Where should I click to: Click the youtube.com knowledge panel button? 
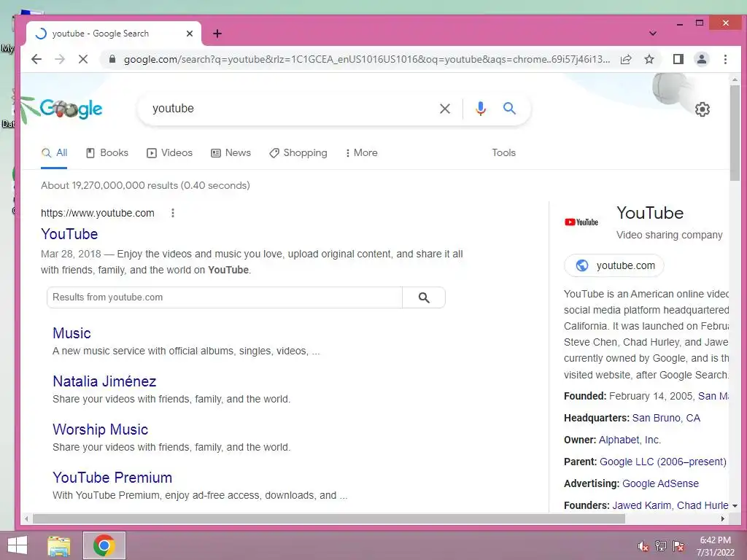coord(614,265)
